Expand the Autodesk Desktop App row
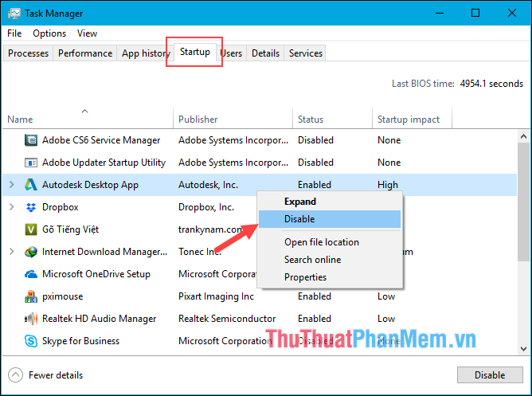 pyautogui.click(x=11, y=185)
